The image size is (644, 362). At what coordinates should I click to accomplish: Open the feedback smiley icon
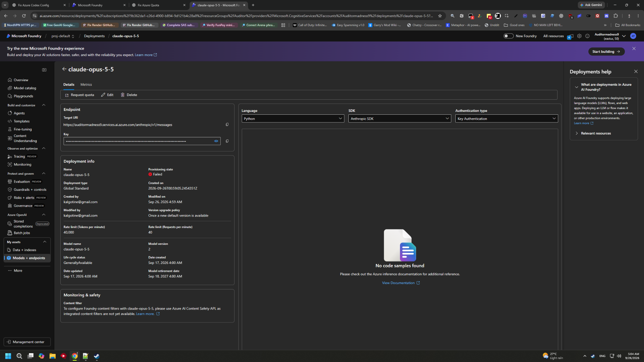click(x=587, y=36)
